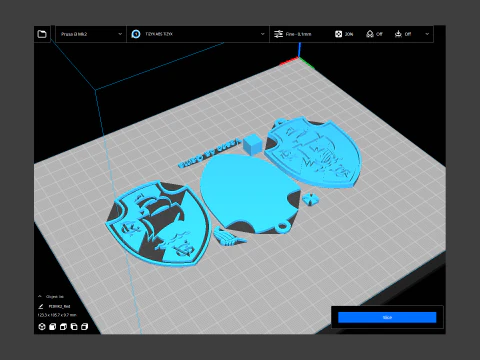Viewport: 480px width, 360px height.
Task: Select the right ship shield model
Action: click(x=313, y=152)
